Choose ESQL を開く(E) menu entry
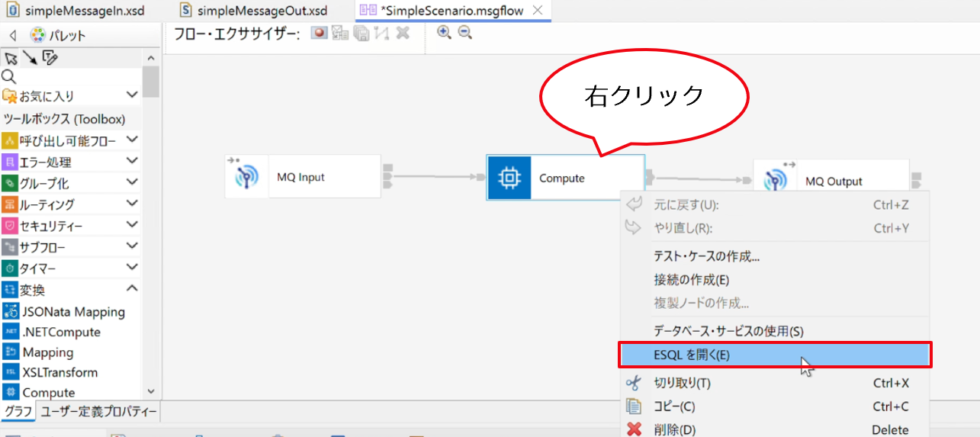Image resolution: width=980 pixels, height=437 pixels. pyautogui.click(x=775, y=355)
